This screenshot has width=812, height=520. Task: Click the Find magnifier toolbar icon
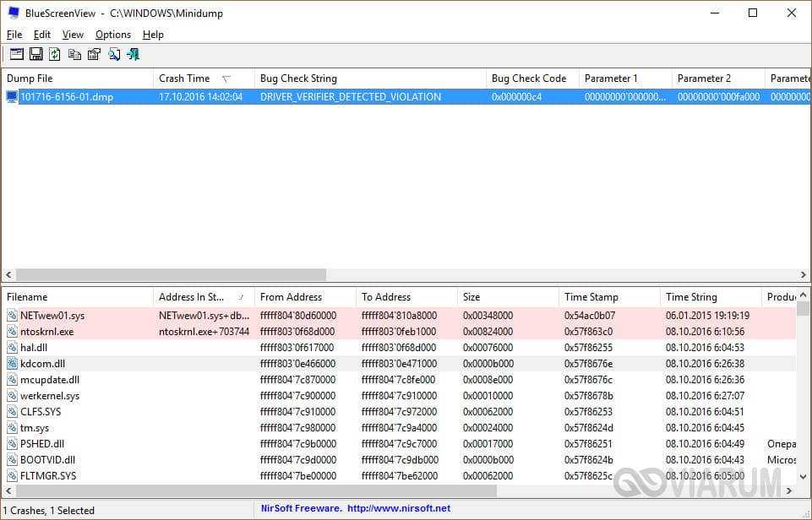tap(113, 54)
